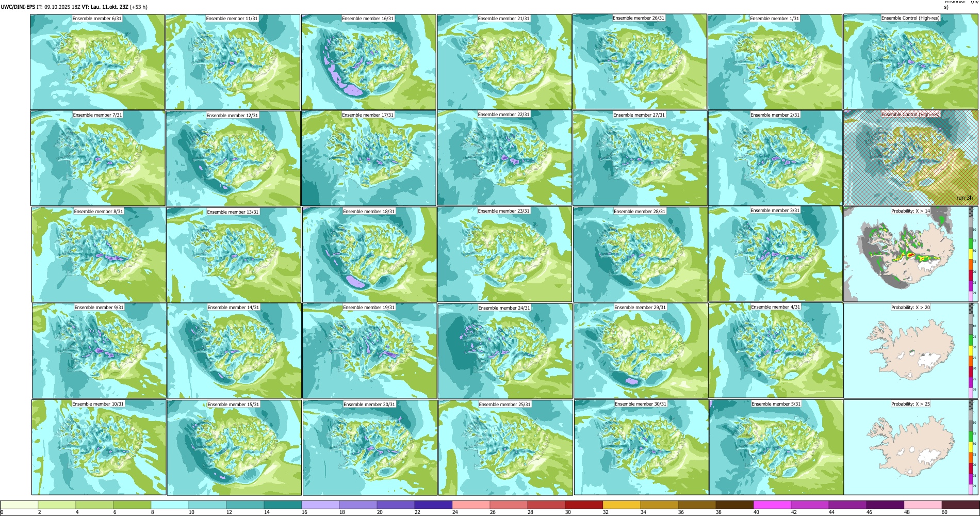980x516 pixels.
Task: Select the pink 48–60 legend swatch
Action: pos(923,505)
